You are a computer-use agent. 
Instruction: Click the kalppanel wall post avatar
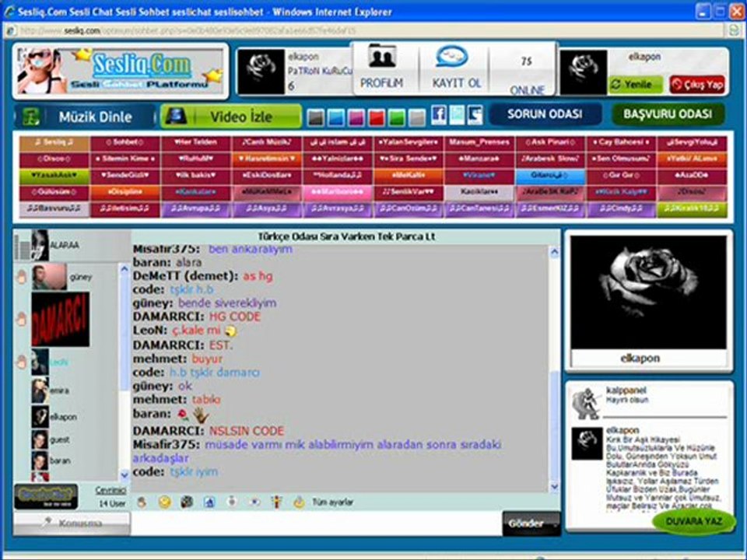point(586,404)
